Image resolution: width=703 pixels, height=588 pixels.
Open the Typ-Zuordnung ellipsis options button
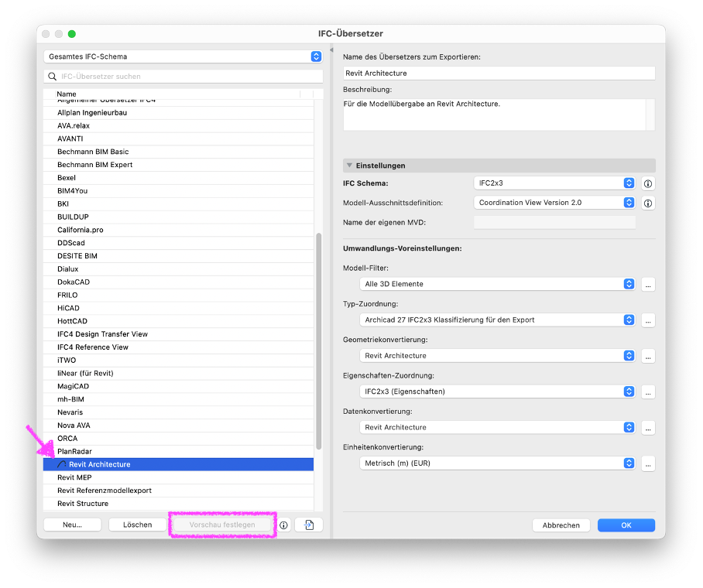pos(648,320)
